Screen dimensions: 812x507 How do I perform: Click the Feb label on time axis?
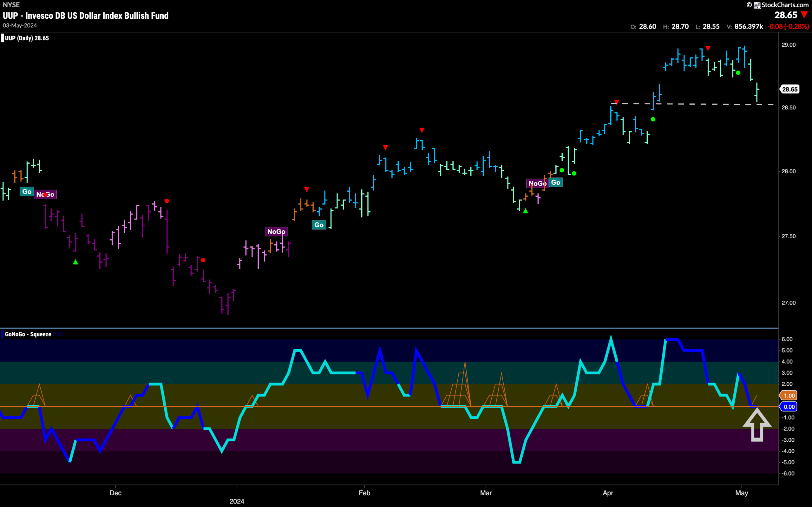click(x=364, y=493)
